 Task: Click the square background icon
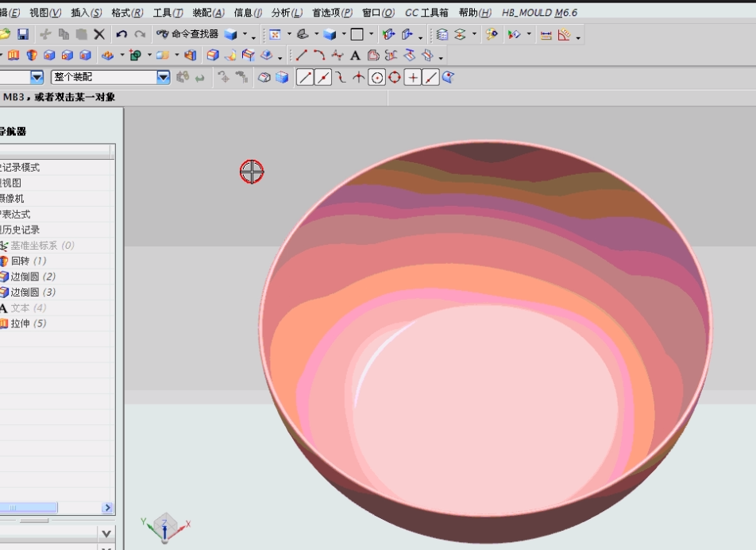coord(357,34)
